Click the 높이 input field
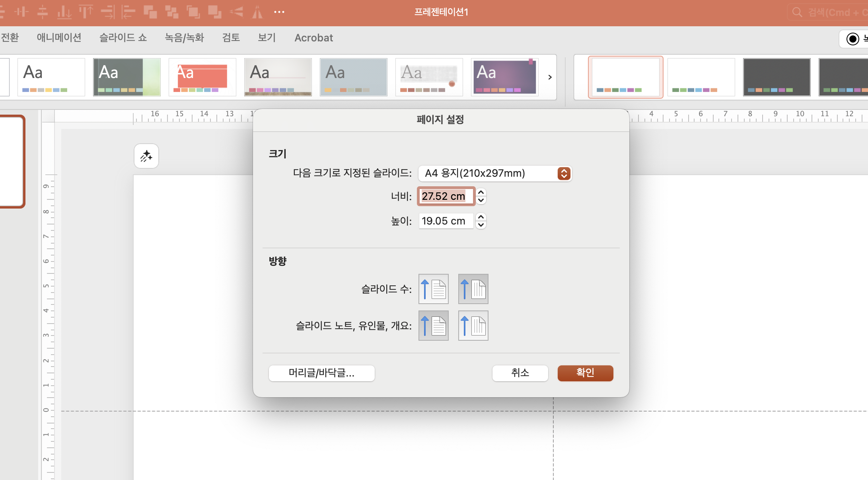The width and height of the screenshot is (868, 480). (446, 221)
